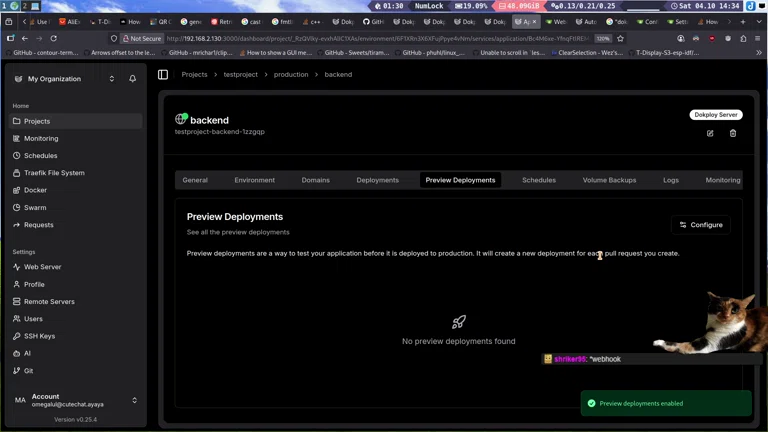Click the notifications bell icon
Image resolution: width=768 pixels, height=432 pixels.
(132, 79)
